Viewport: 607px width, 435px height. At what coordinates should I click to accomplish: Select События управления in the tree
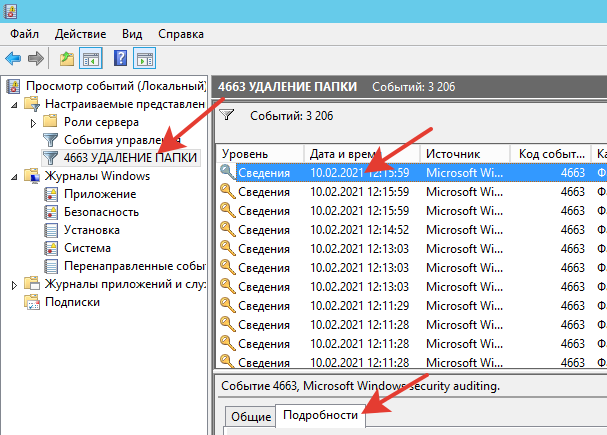122,140
